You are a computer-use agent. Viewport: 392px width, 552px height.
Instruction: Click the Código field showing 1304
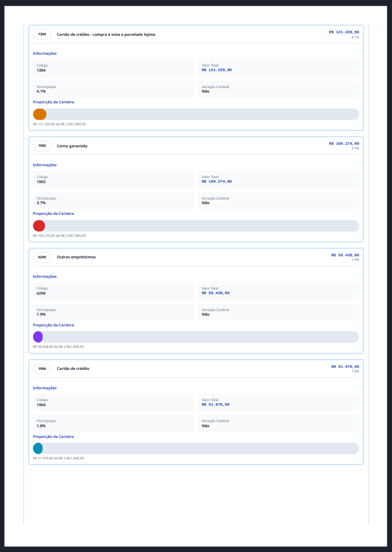114,68
